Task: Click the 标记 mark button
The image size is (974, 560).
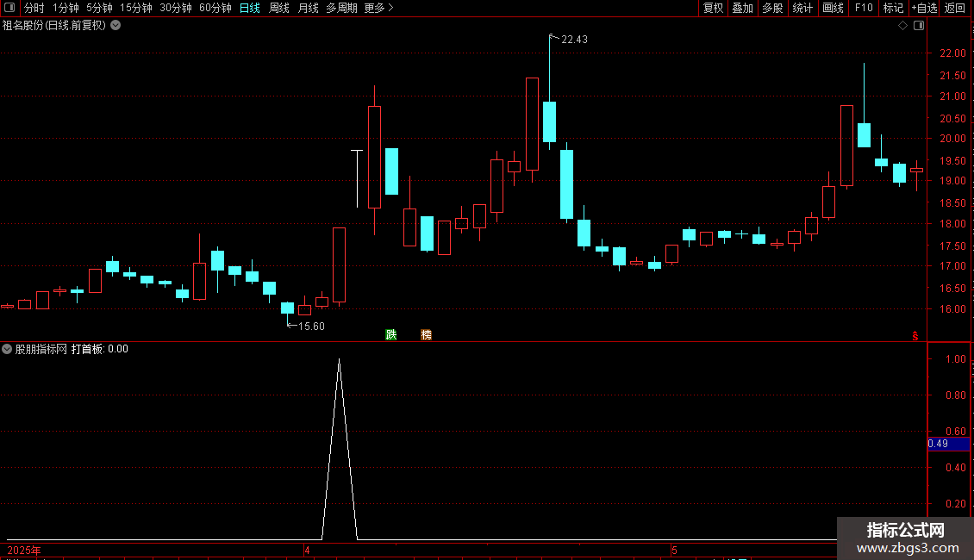Action: (x=893, y=8)
